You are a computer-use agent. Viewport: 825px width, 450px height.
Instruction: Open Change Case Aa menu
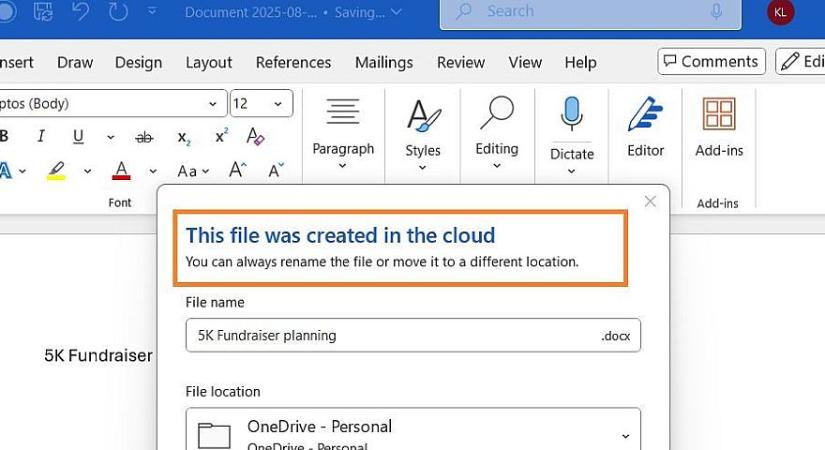193,171
